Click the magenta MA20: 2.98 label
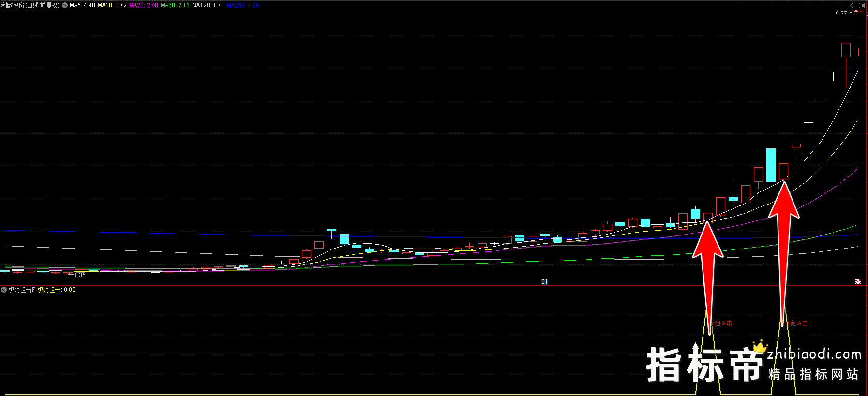This screenshot has height=396, width=868. (144, 5)
